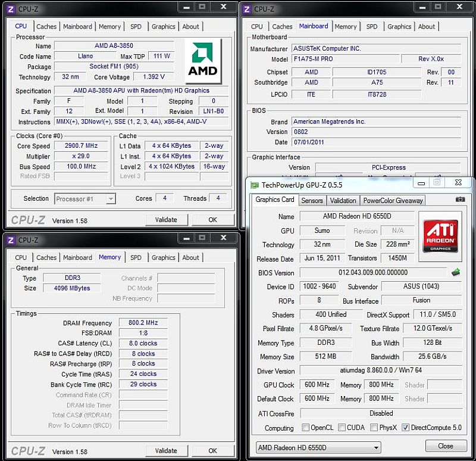
Task: Click the Bandwidth field 25.6 GB/s
Action: coord(433,356)
